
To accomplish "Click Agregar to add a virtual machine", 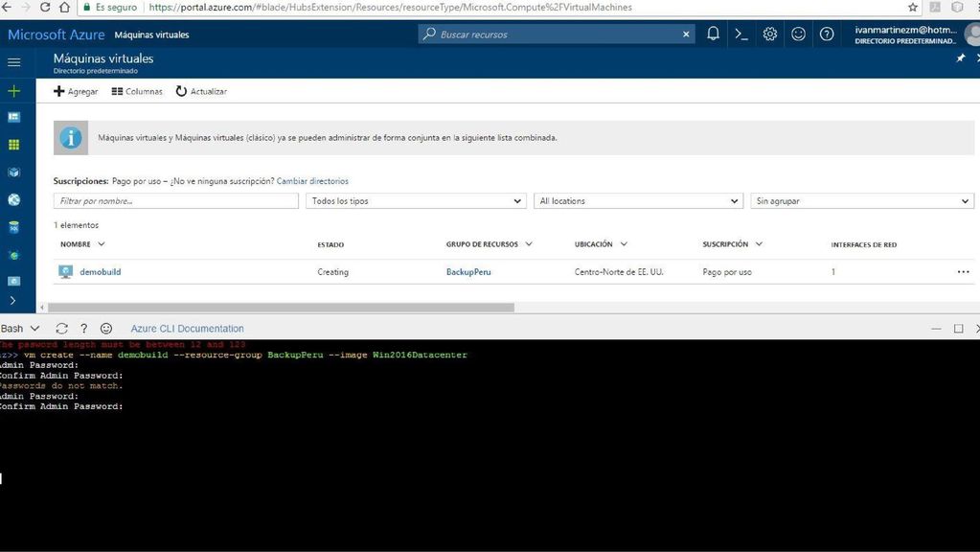I will click(76, 91).
